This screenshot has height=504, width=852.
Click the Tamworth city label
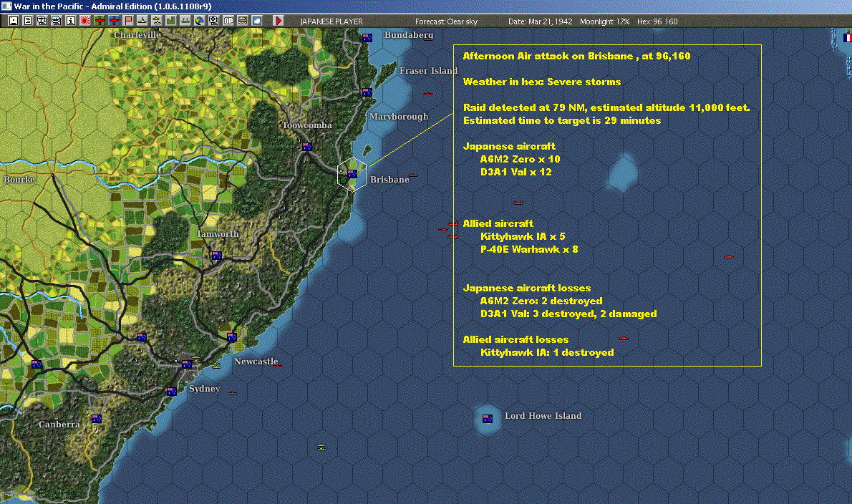[218, 234]
